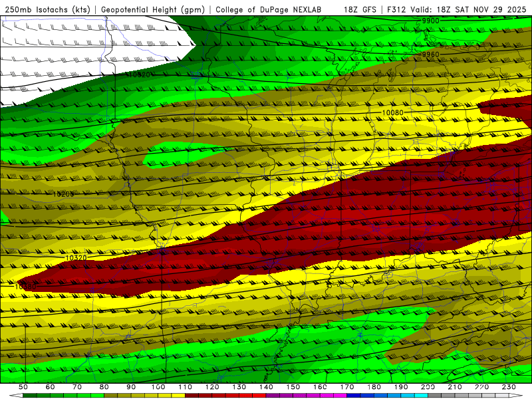The image size is (532, 399).
Task: Select the 10320 height contour label
Action: (x=76, y=258)
